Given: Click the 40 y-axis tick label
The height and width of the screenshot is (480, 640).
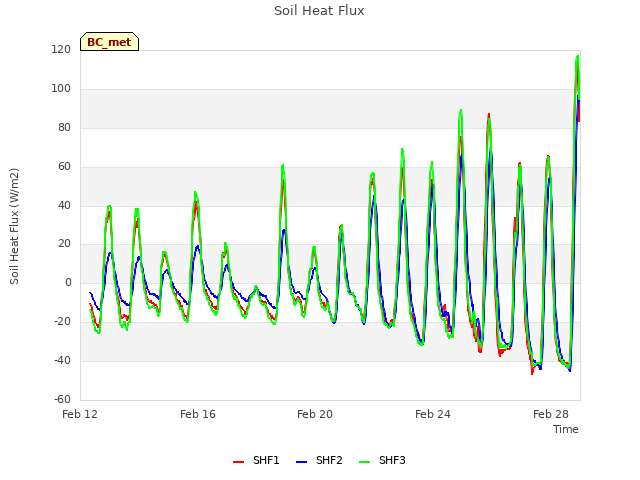Looking at the screenshot, I should (64, 206).
